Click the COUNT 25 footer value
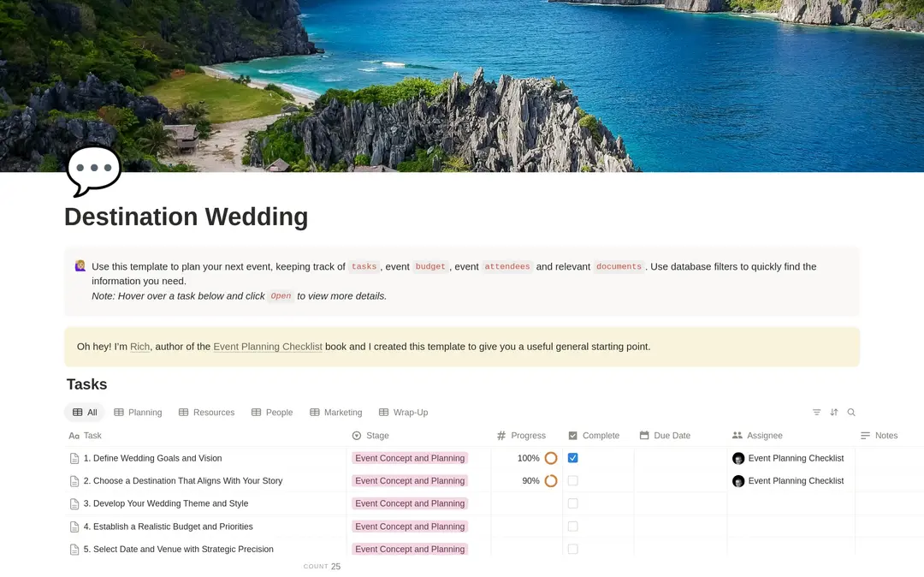This screenshot has height=577, width=924. pos(322,567)
